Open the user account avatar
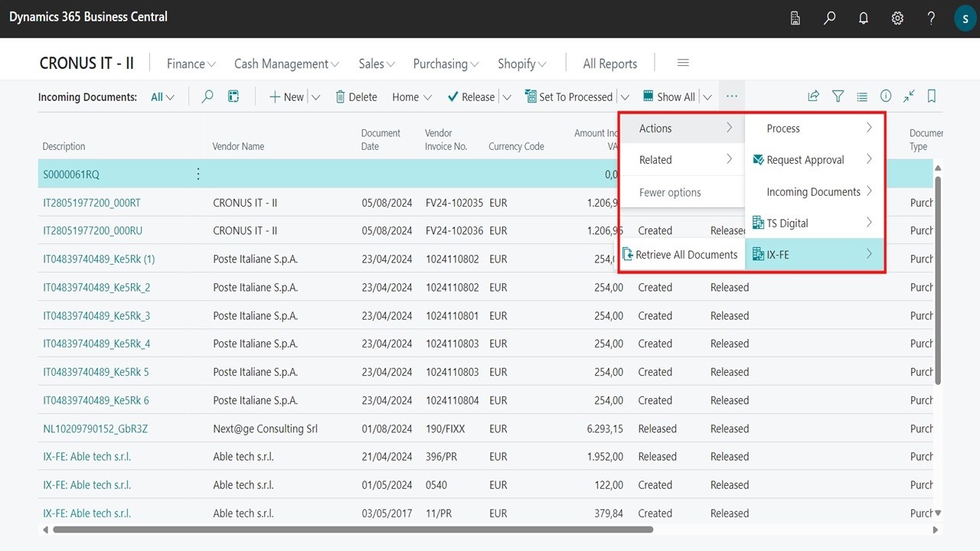980x551 pixels. point(965,18)
